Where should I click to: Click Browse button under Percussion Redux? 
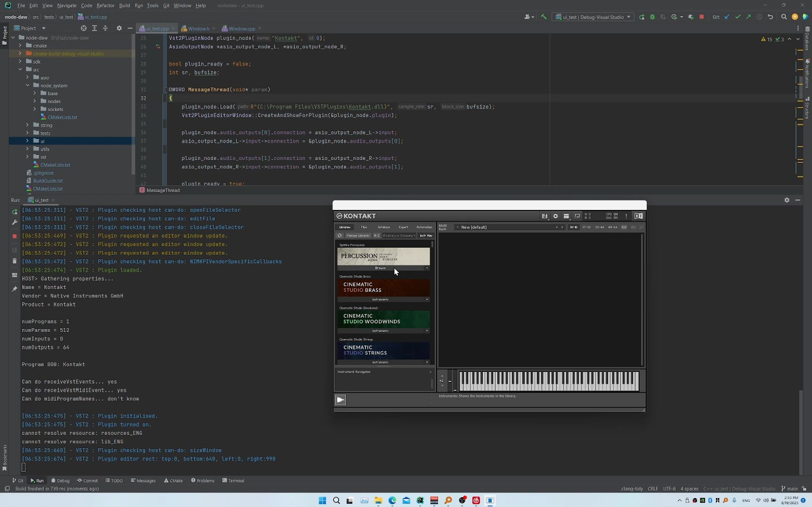(381, 268)
